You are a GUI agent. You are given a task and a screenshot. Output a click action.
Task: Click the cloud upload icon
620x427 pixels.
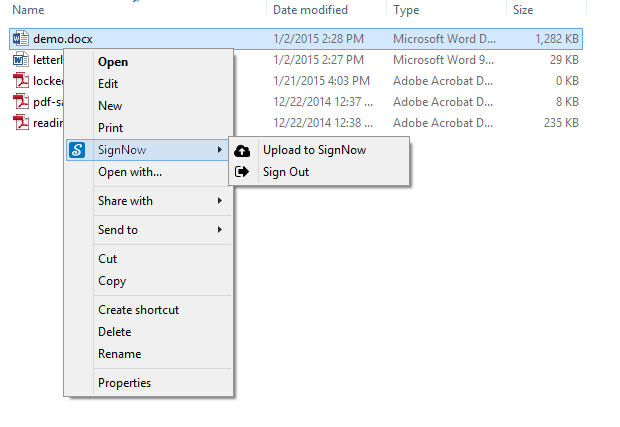[x=242, y=150]
